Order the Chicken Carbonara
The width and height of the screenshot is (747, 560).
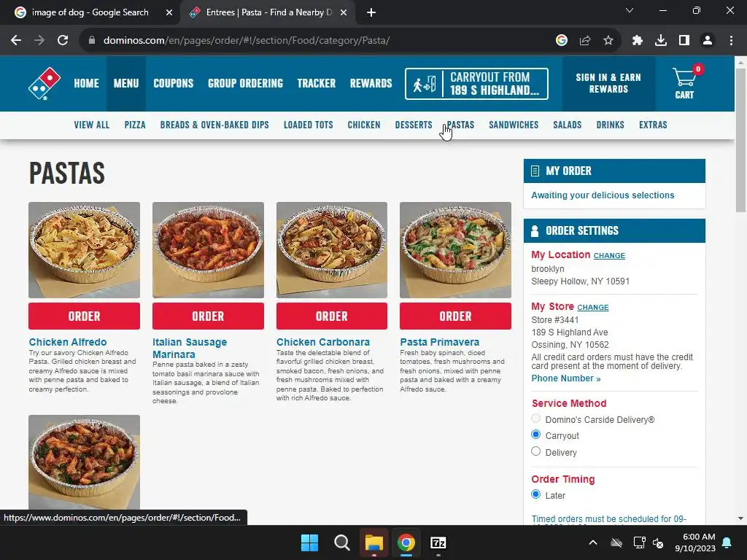(x=332, y=316)
